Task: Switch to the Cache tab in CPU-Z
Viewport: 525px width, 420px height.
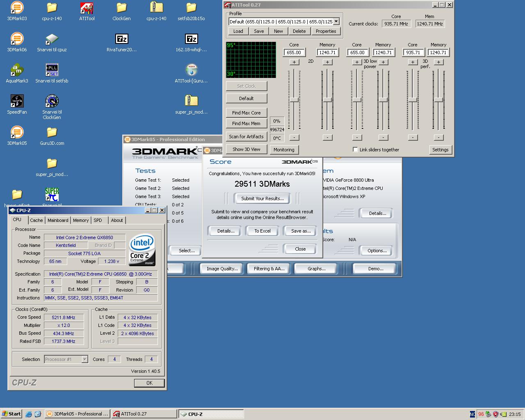Action: point(36,220)
